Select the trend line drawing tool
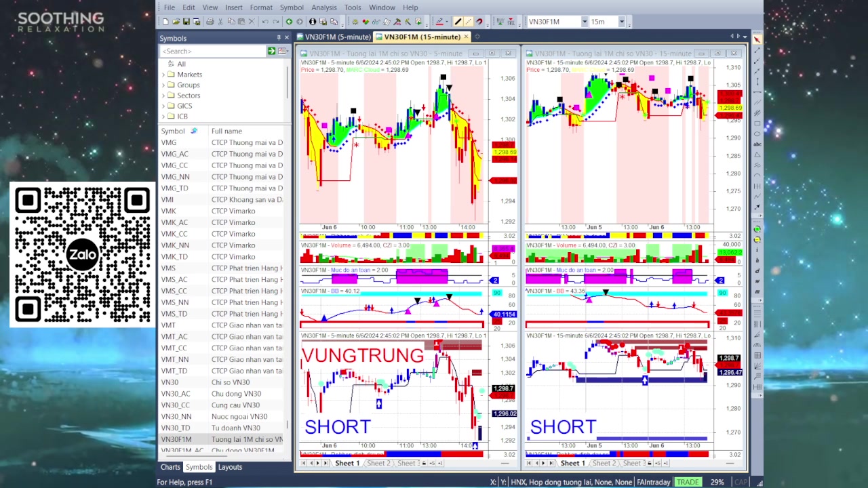Image resolution: width=868 pixels, height=488 pixels. (458, 22)
